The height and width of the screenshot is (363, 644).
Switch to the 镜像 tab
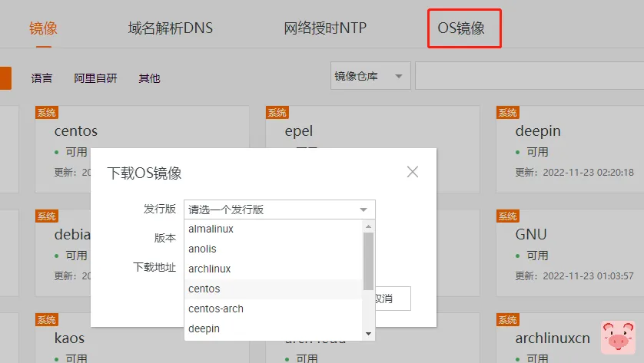click(43, 28)
